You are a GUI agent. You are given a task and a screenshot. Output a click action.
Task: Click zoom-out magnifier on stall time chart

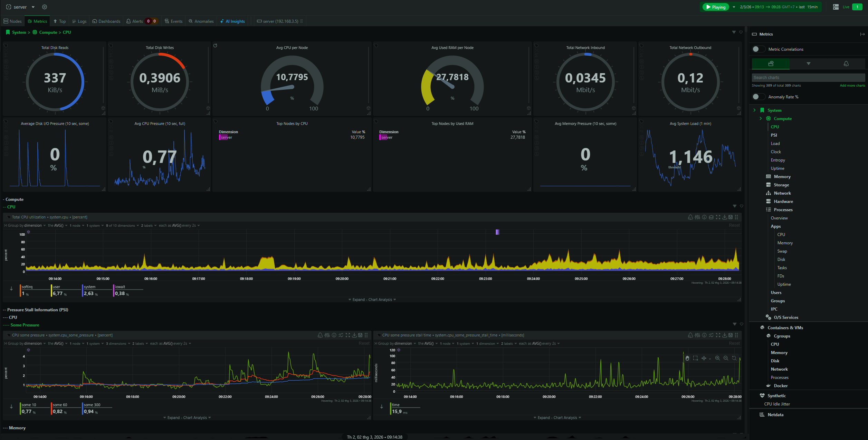tap(726, 358)
